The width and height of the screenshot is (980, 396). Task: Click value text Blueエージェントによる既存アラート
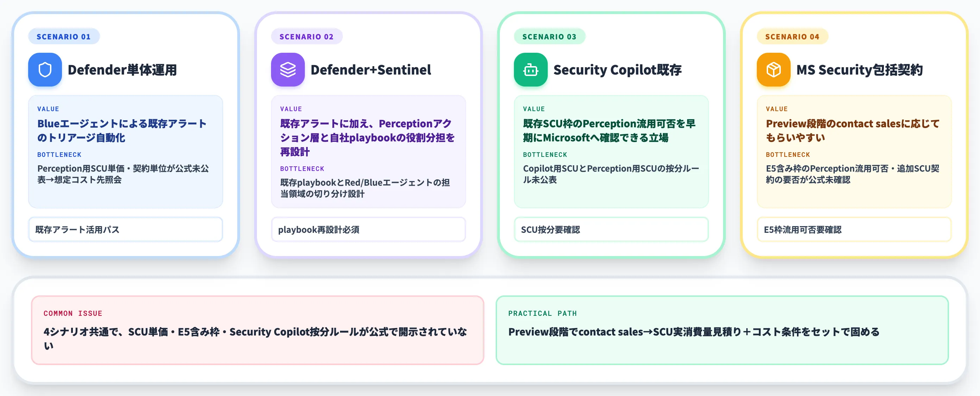click(122, 123)
